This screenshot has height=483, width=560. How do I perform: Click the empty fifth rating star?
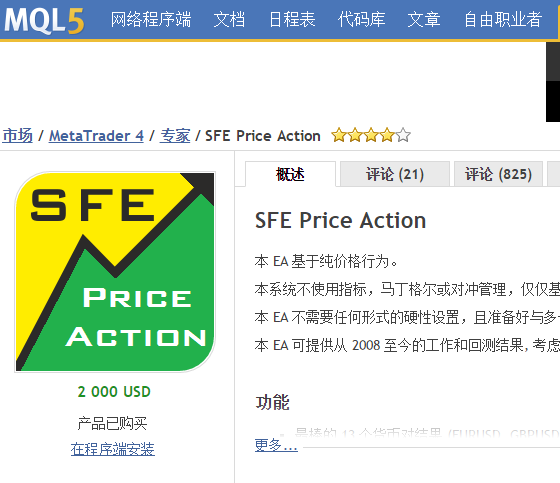pyautogui.click(x=403, y=135)
